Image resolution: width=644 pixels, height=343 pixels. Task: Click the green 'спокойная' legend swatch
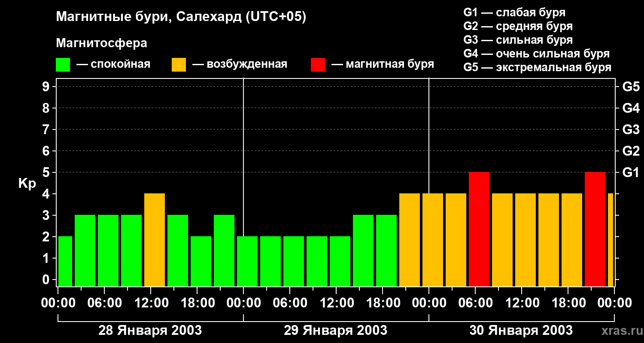(63, 65)
